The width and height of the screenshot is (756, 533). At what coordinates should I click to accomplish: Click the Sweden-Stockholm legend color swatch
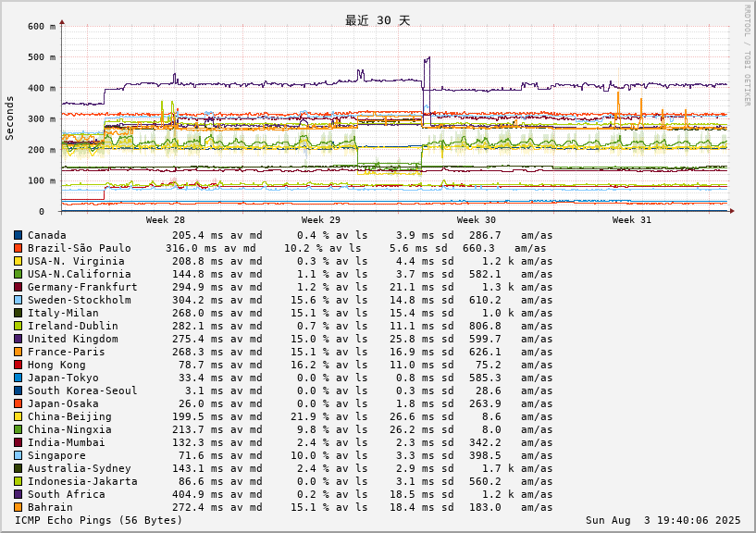18,300
